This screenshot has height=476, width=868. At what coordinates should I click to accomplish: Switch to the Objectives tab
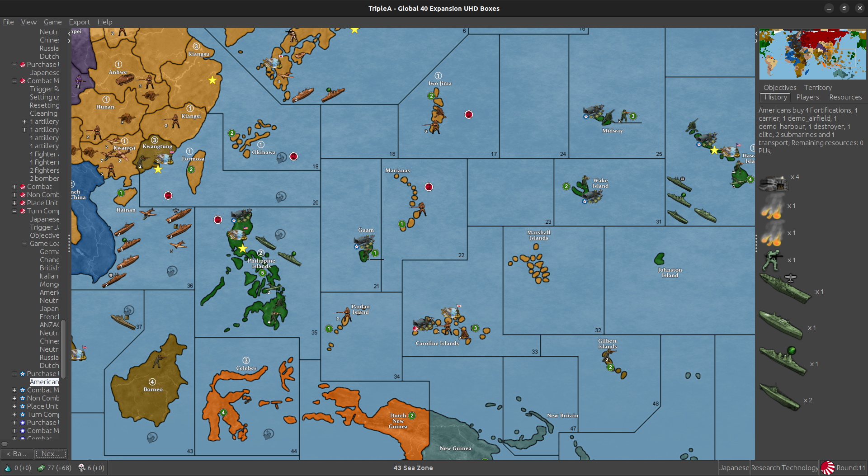pyautogui.click(x=780, y=88)
